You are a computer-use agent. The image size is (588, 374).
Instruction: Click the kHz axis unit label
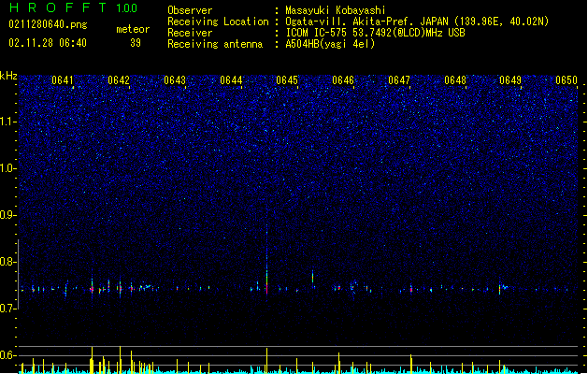point(8,76)
